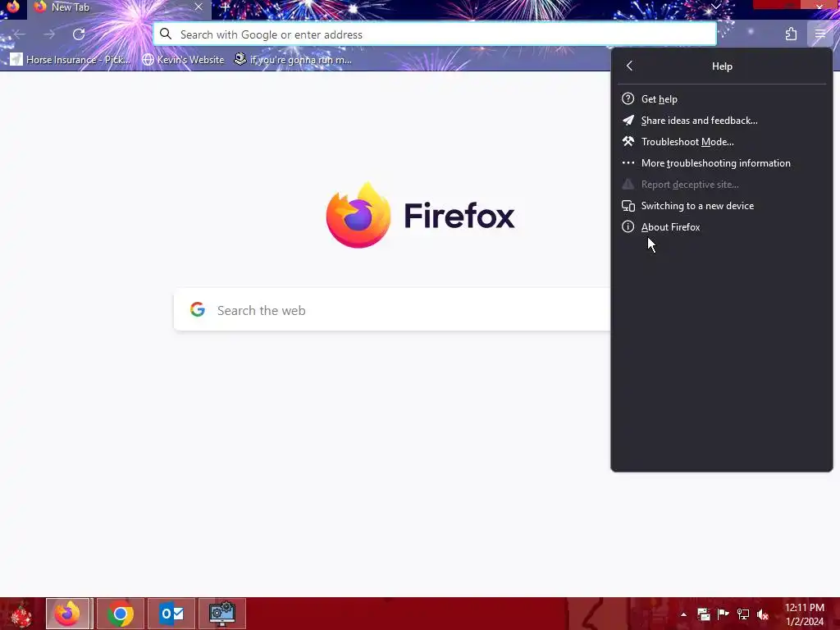Open Outlook from the taskbar
The width and height of the screenshot is (840, 630).
click(171, 614)
